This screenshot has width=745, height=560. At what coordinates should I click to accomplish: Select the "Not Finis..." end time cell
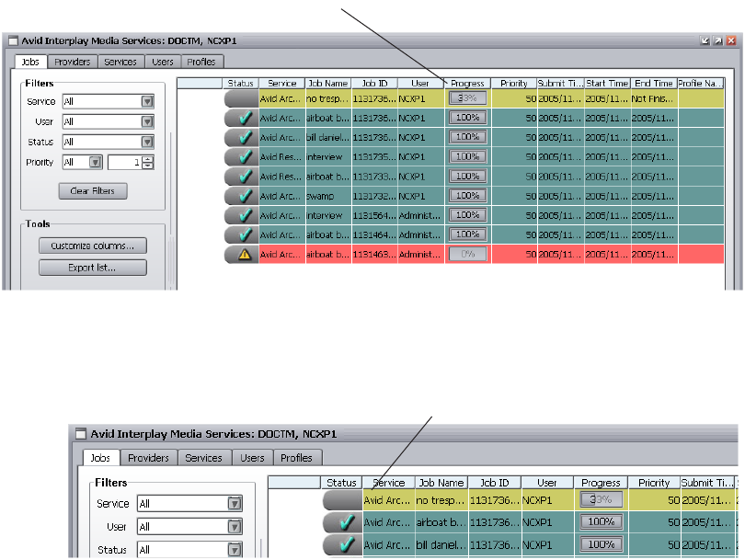(x=654, y=98)
